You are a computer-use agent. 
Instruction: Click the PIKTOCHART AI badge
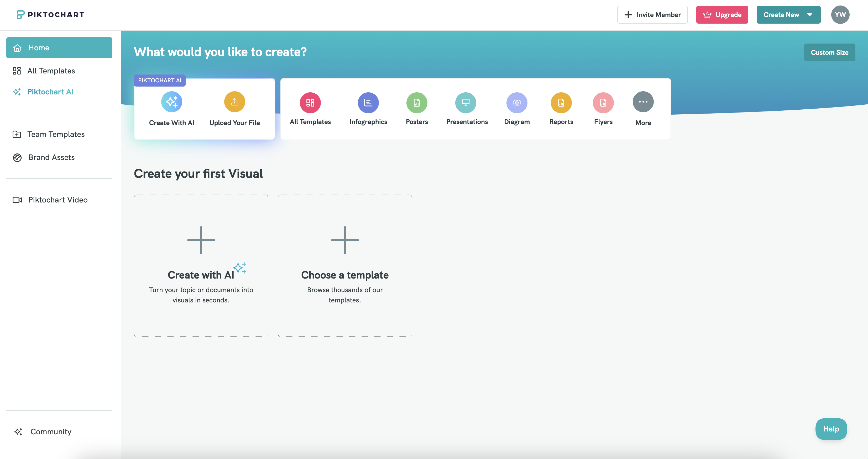click(x=160, y=81)
